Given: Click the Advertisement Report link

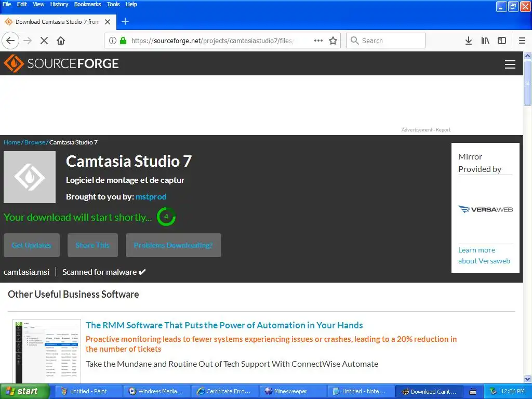Looking at the screenshot, I should pyautogui.click(x=426, y=130).
